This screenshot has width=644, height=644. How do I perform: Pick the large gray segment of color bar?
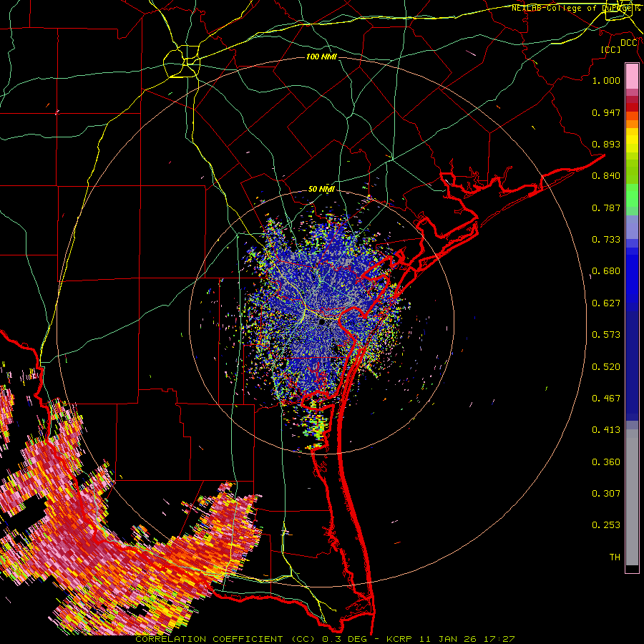632,497
